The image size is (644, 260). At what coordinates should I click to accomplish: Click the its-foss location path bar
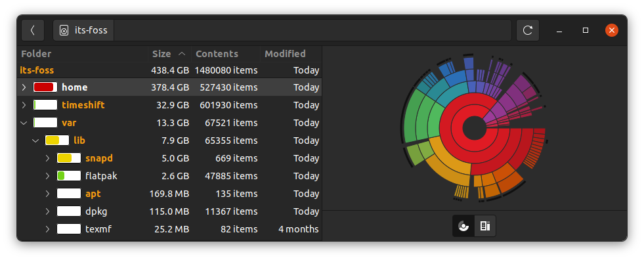(282, 30)
